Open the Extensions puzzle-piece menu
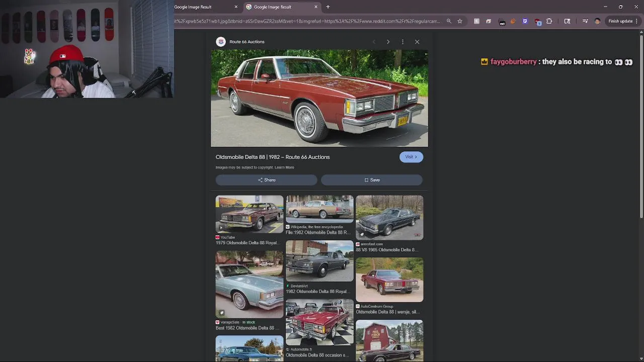 coord(549,21)
